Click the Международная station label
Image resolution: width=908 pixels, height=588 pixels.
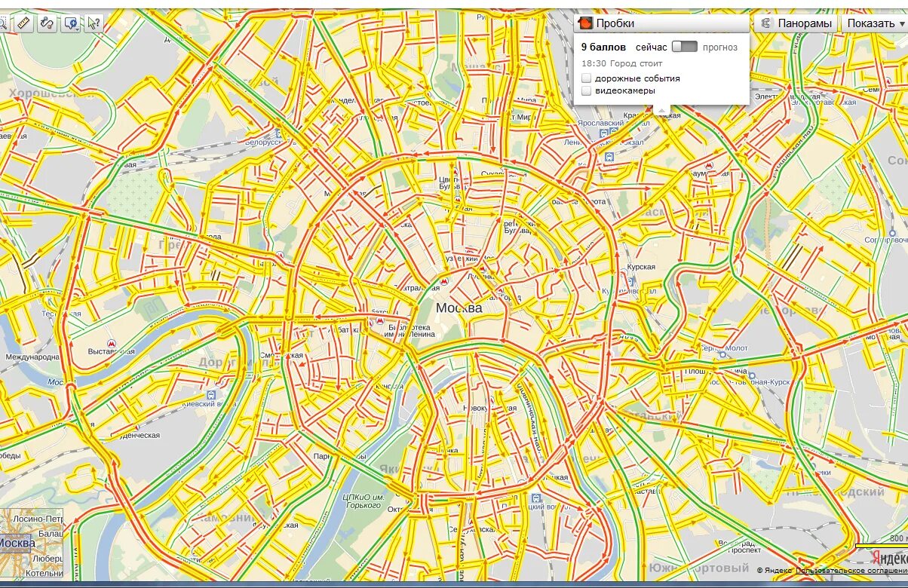click(32, 357)
